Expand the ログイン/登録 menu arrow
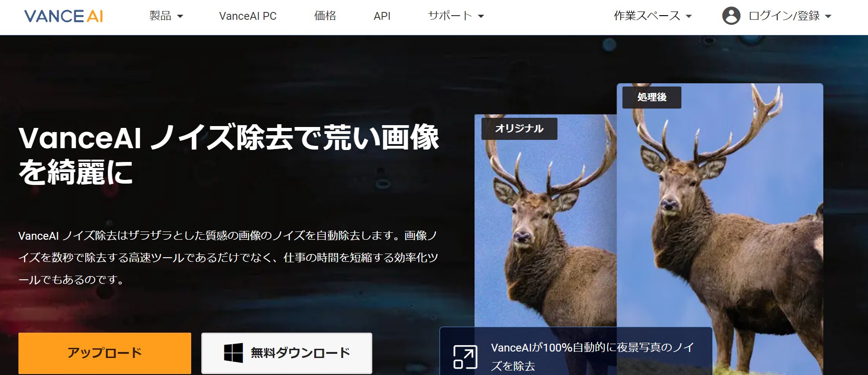 click(828, 17)
